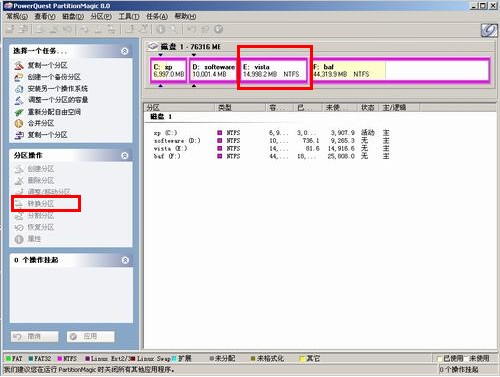
Task: Choose the redistribute free space icon
Action: point(19,112)
